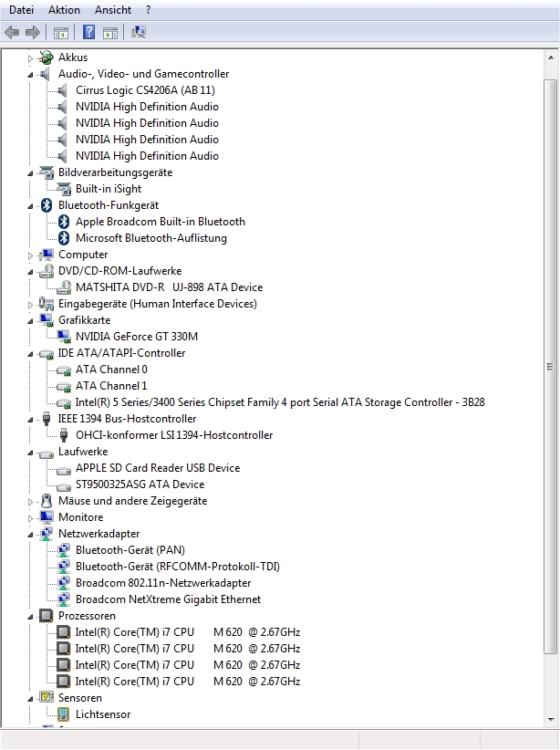Expand the Akkus category
The width and height of the screenshot is (560, 750).
point(30,57)
